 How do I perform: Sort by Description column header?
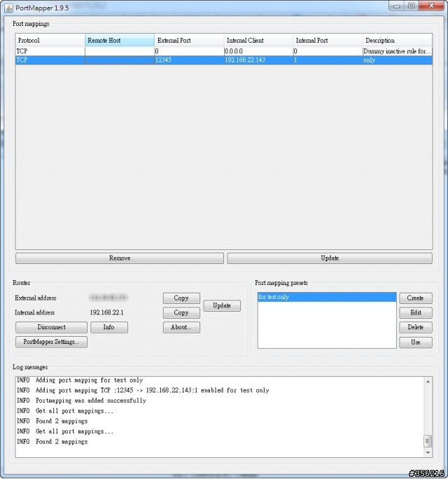point(398,41)
